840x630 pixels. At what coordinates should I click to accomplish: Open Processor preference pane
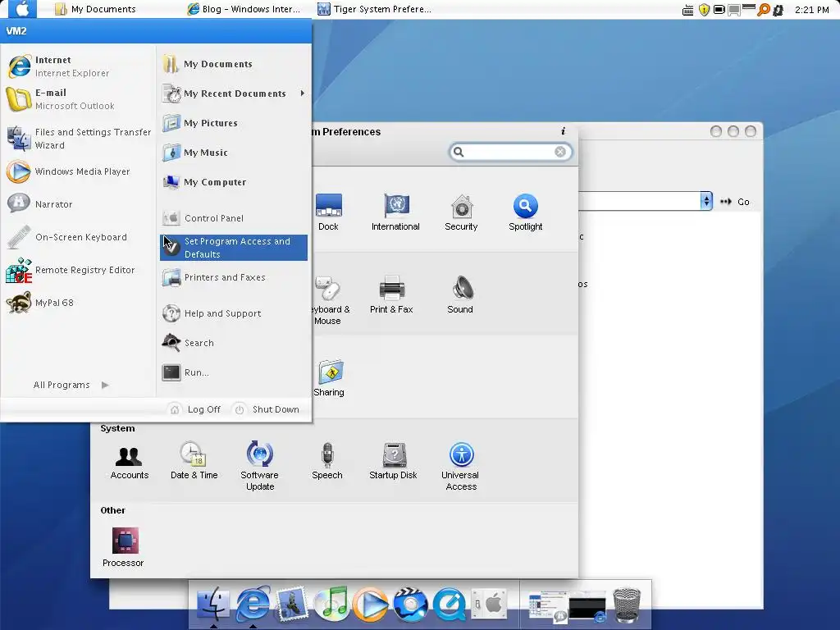pyautogui.click(x=123, y=547)
